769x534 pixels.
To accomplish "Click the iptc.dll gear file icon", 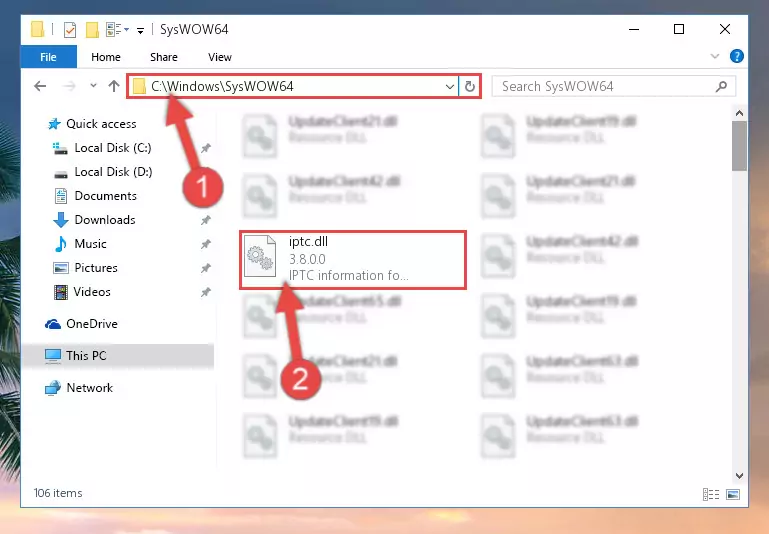I will pyautogui.click(x=260, y=256).
